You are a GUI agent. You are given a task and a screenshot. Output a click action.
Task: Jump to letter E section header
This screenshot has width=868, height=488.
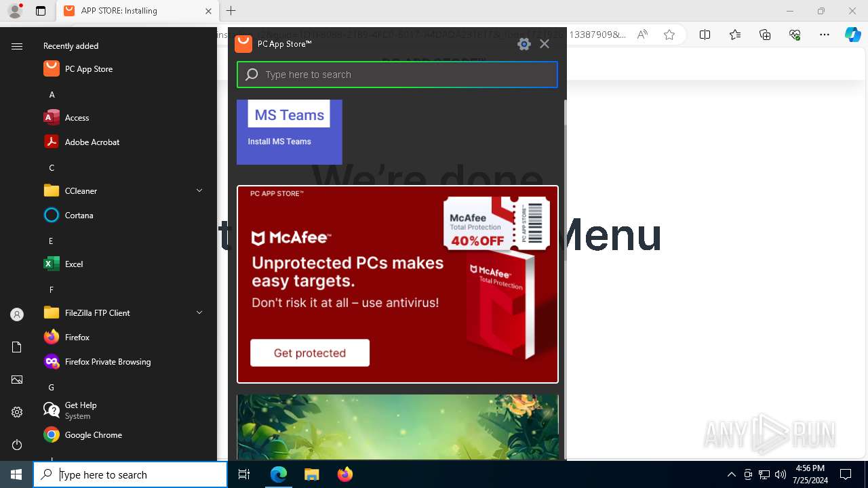tap(52, 241)
